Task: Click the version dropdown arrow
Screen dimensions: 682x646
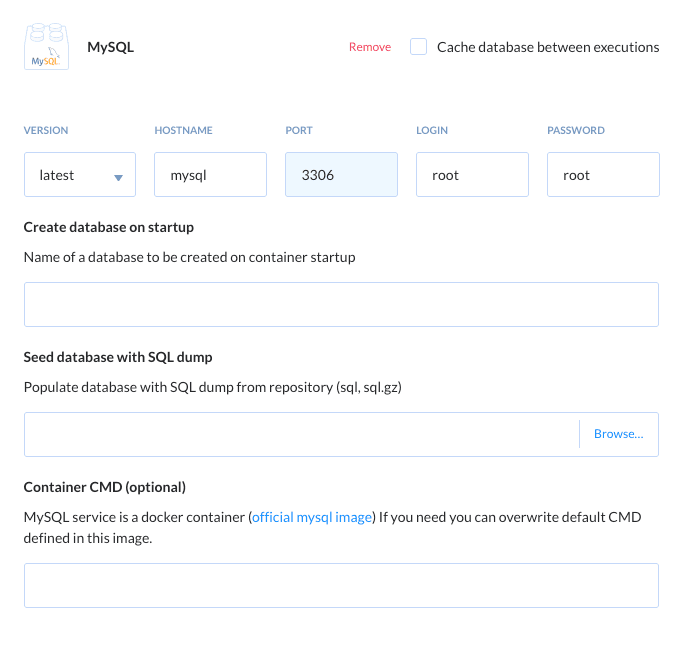Action: 118,177
